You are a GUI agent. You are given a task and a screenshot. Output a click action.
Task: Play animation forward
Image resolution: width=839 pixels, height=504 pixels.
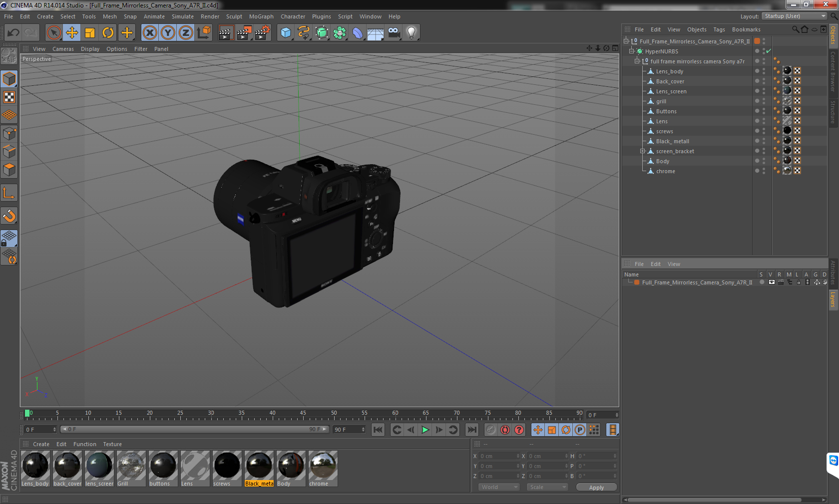click(425, 430)
